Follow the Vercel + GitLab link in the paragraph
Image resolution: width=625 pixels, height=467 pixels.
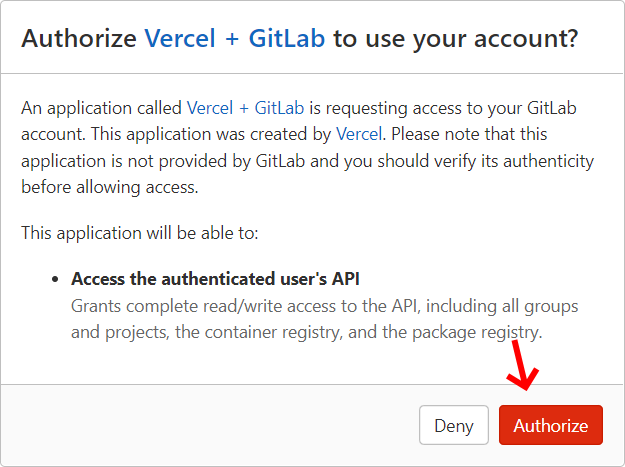[246, 107]
